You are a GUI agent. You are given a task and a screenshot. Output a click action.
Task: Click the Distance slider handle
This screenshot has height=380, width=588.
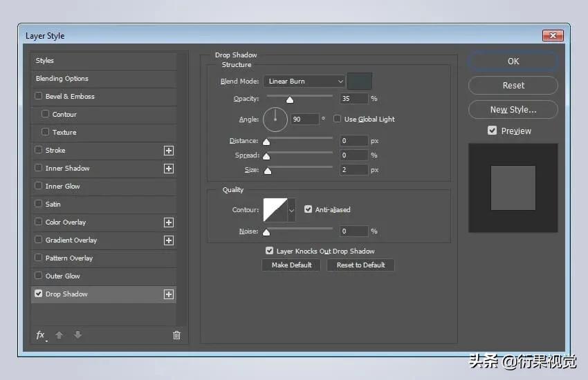click(266, 142)
